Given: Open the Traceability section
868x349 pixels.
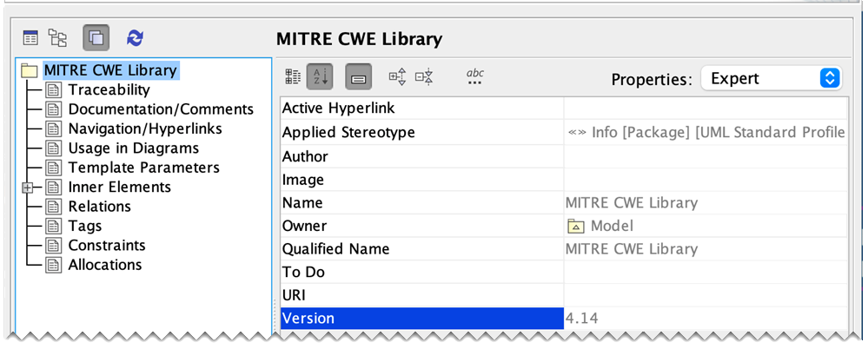Looking at the screenshot, I should (x=109, y=89).
